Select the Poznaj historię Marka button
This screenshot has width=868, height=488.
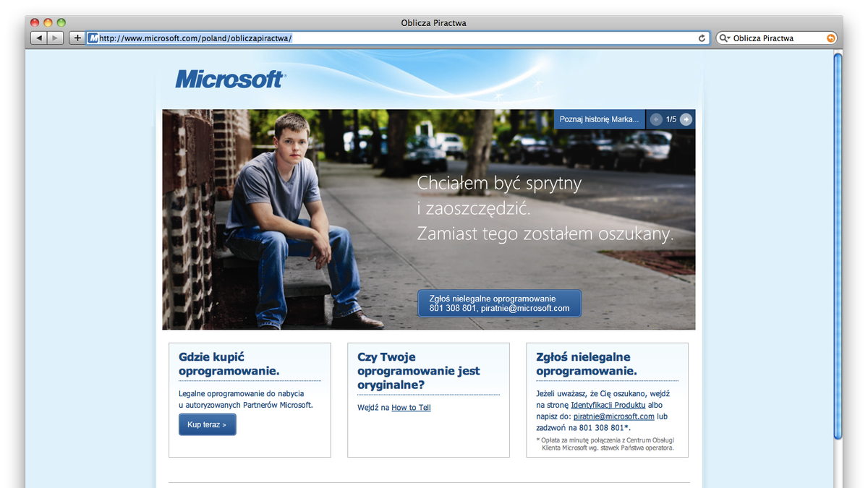(x=599, y=119)
